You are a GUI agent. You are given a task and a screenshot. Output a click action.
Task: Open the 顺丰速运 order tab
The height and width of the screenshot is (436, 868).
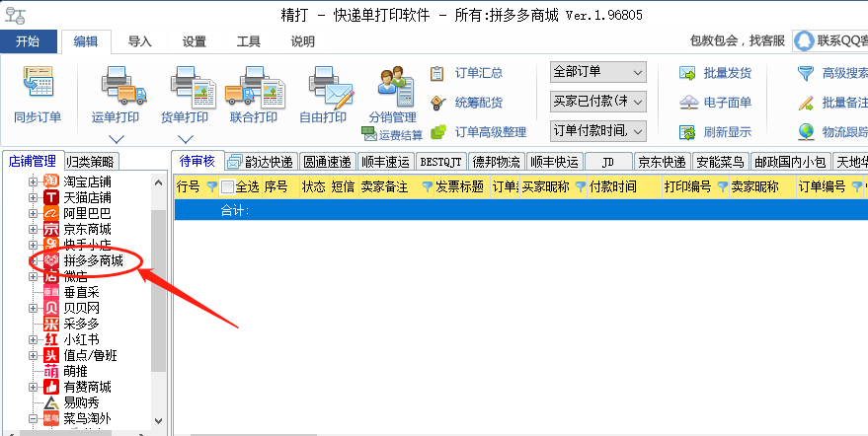pos(385,162)
